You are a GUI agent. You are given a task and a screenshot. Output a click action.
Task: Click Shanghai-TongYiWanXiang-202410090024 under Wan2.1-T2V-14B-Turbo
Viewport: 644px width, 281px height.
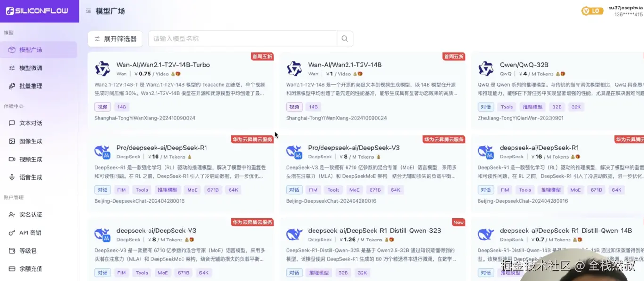coord(145,118)
